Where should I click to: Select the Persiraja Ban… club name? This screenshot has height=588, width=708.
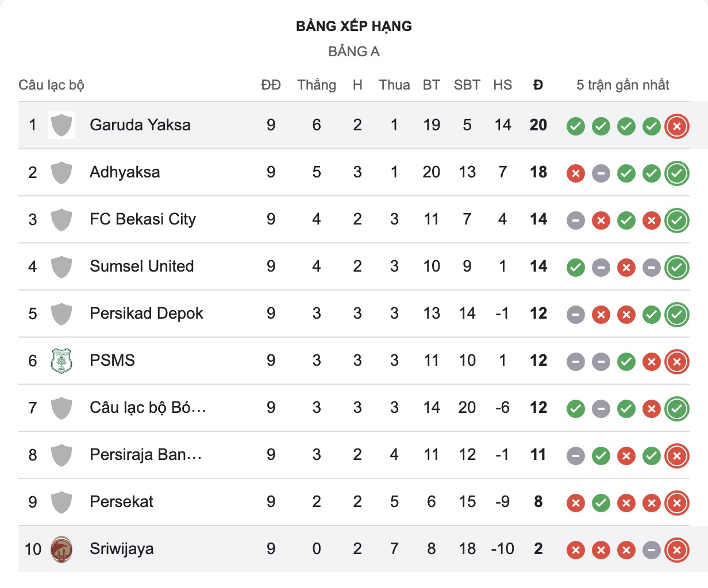145,455
